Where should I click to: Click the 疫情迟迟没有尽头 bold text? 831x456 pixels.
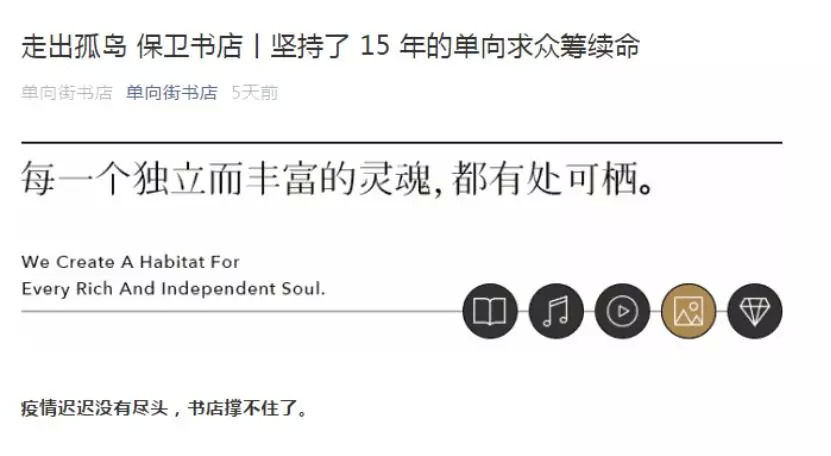pos(95,408)
